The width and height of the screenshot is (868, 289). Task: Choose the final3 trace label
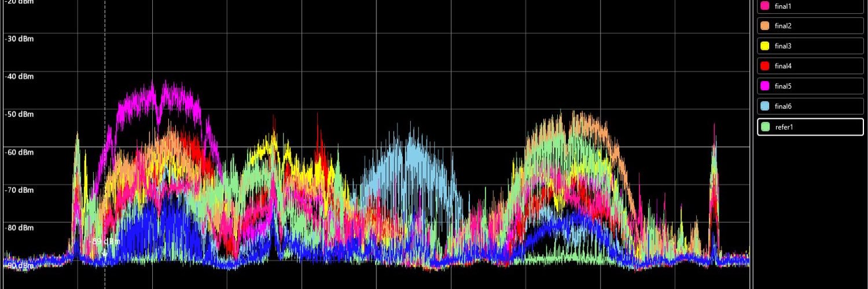click(783, 46)
